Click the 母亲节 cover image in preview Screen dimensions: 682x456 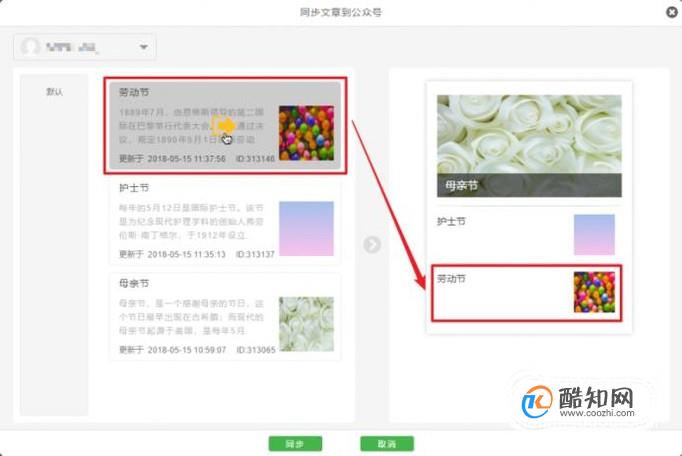tap(529, 146)
